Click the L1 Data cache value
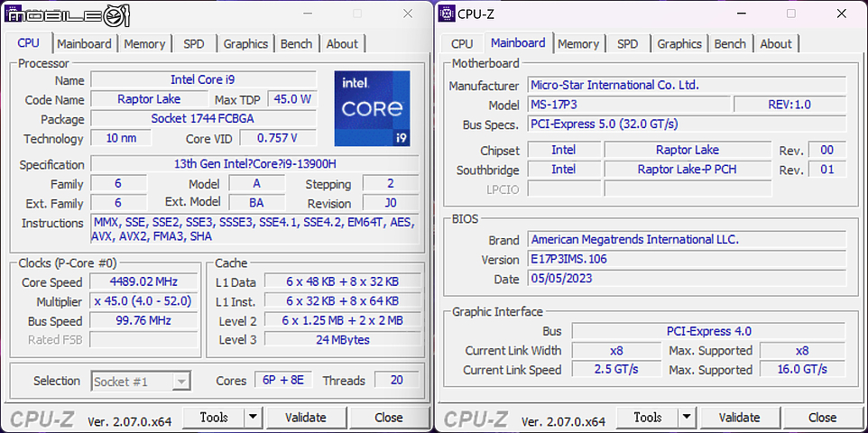 point(342,281)
